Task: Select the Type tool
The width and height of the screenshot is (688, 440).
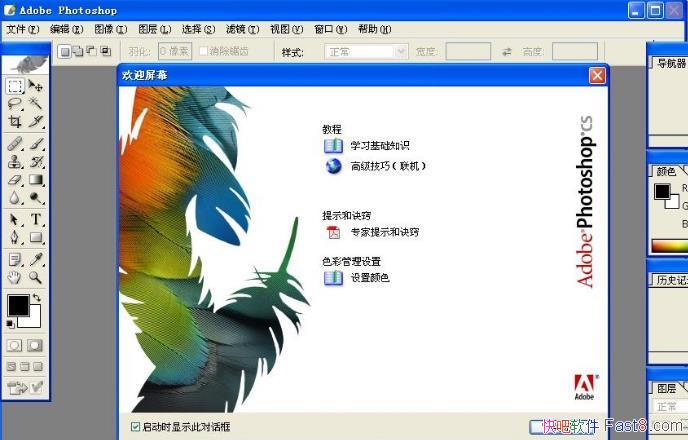Action: click(x=36, y=219)
